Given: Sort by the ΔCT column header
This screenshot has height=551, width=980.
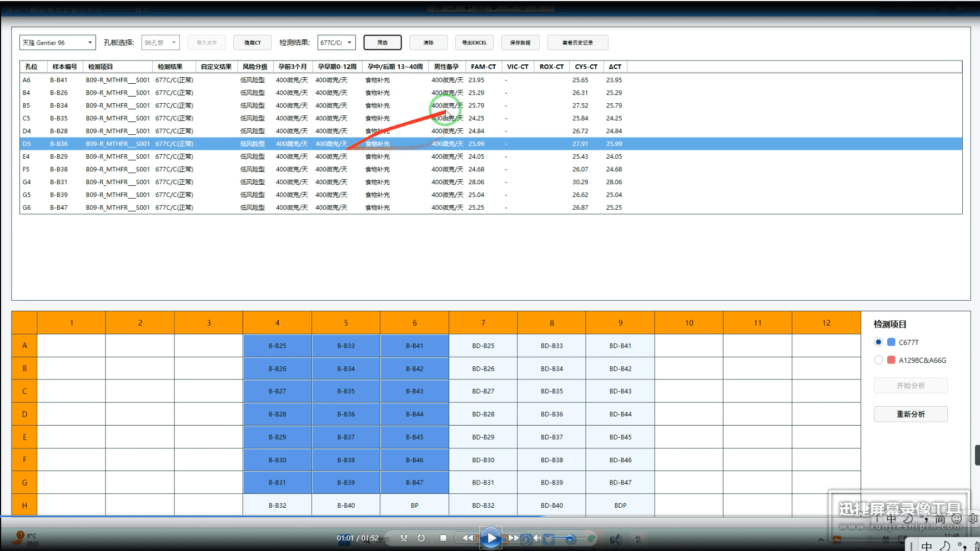Looking at the screenshot, I should click(615, 67).
